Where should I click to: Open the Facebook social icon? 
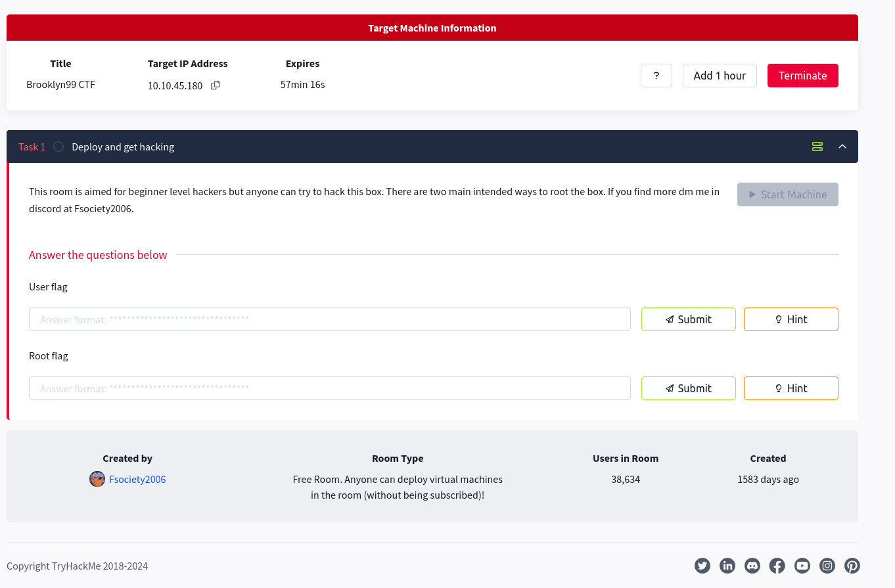pyautogui.click(x=777, y=566)
